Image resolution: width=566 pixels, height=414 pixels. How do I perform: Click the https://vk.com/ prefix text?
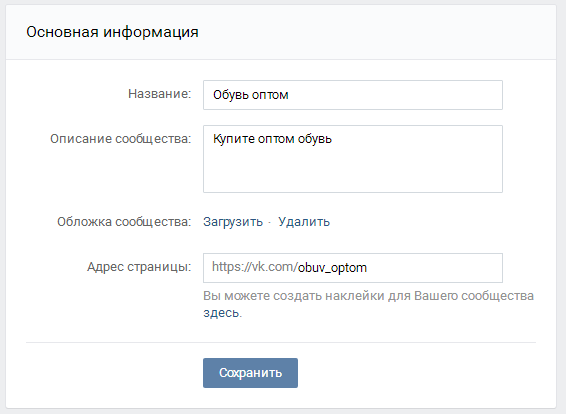[x=254, y=267]
